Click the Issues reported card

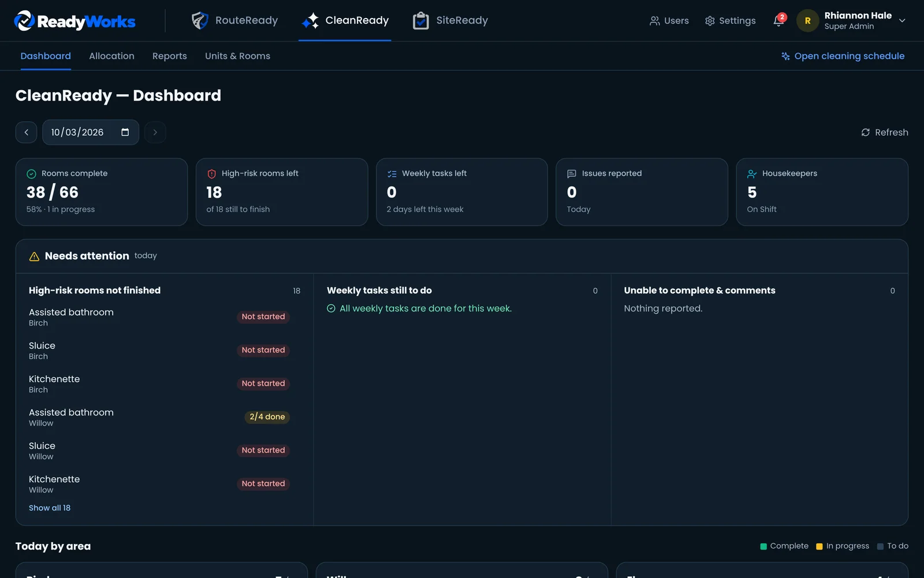click(642, 192)
